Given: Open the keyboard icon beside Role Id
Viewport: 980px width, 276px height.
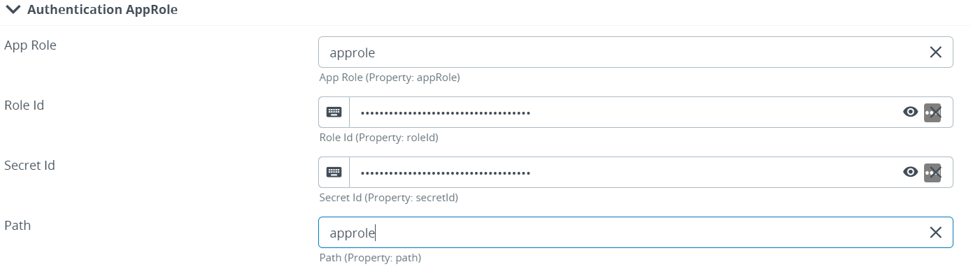Looking at the screenshot, I should (x=334, y=112).
